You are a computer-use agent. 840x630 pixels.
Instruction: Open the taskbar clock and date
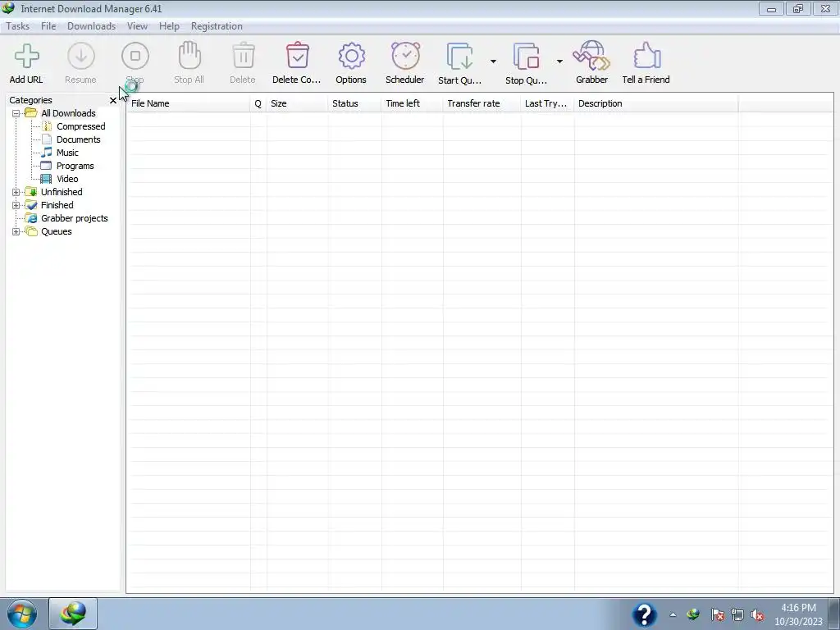(798, 614)
